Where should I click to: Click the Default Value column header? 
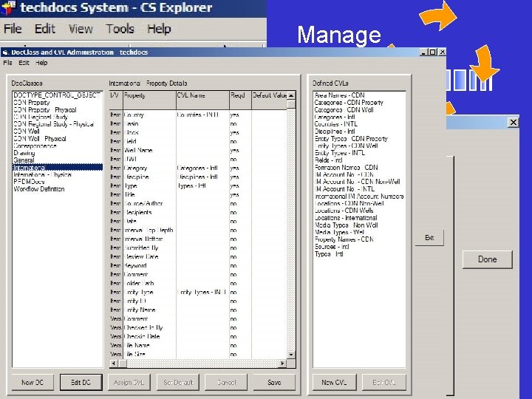[270, 100]
